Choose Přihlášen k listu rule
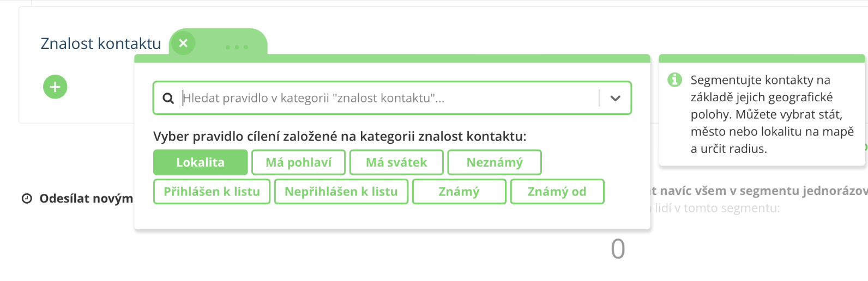Screen dimensions: 868x281 coord(212,192)
